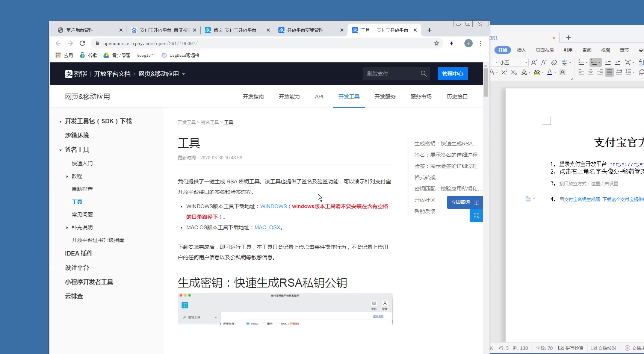Open the 服务市场 nav tab
Viewport: 644px width, 354px height.
pos(421,97)
